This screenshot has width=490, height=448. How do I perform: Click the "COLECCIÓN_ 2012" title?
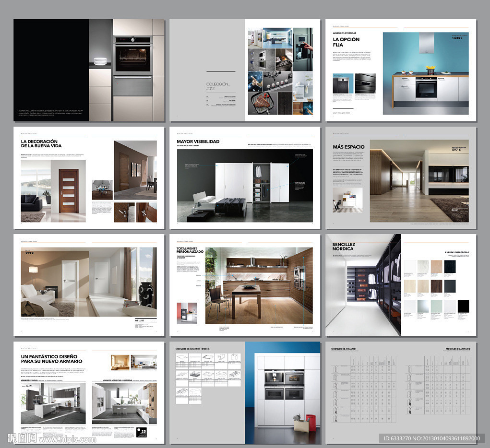(218, 86)
